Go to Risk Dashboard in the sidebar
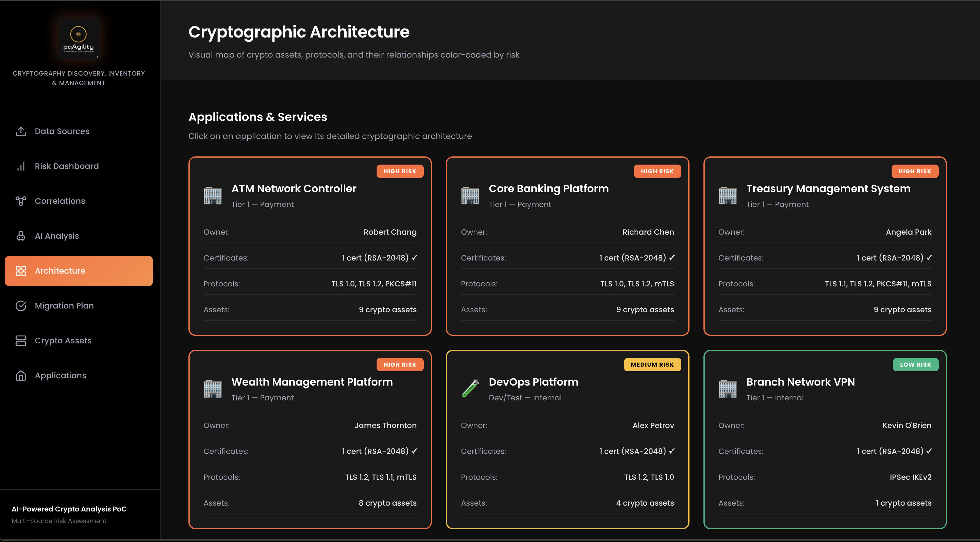980x542 pixels. pyautogui.click(x=67, y=166)
